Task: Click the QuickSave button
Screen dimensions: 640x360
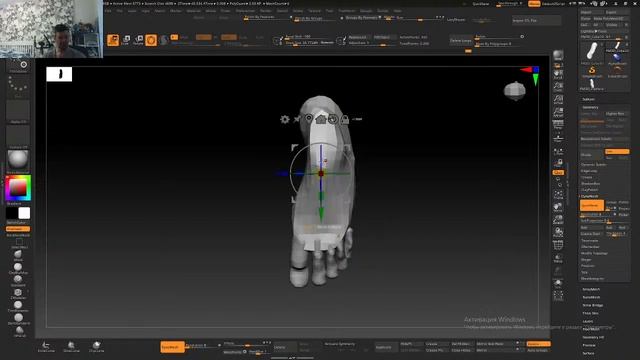Action: 481,4
